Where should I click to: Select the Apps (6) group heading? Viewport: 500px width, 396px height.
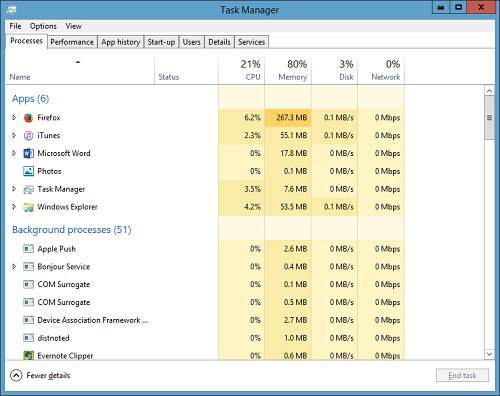31,99
